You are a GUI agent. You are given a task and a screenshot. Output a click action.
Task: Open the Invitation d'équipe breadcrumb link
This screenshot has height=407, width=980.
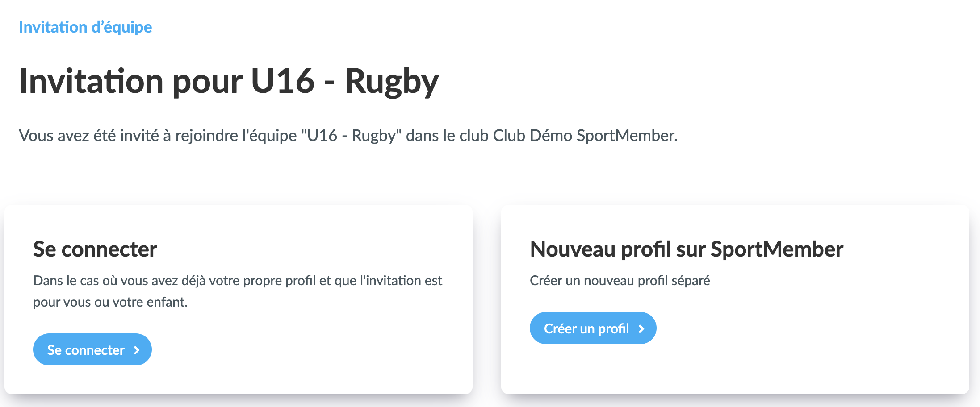[x=85, y=27]
